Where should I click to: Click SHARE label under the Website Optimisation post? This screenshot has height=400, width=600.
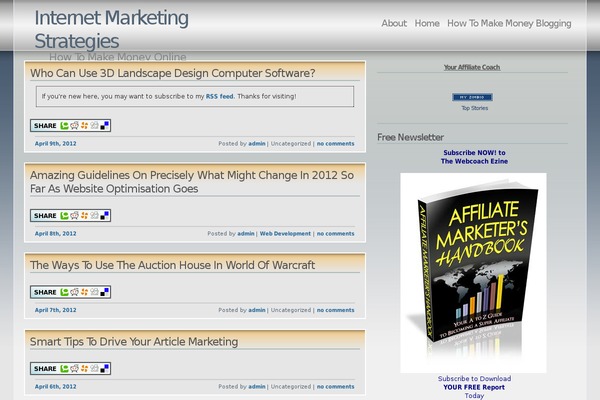click(45, 216)
